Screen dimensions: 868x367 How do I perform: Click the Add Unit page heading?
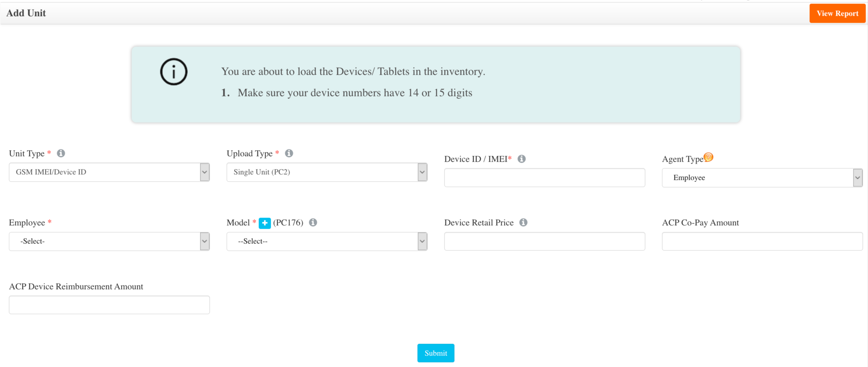click(26, 13)
